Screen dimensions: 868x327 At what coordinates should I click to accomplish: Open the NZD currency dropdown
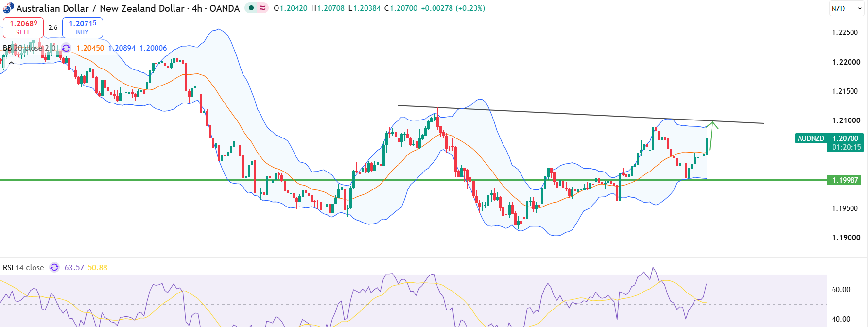tap(846, 8)
